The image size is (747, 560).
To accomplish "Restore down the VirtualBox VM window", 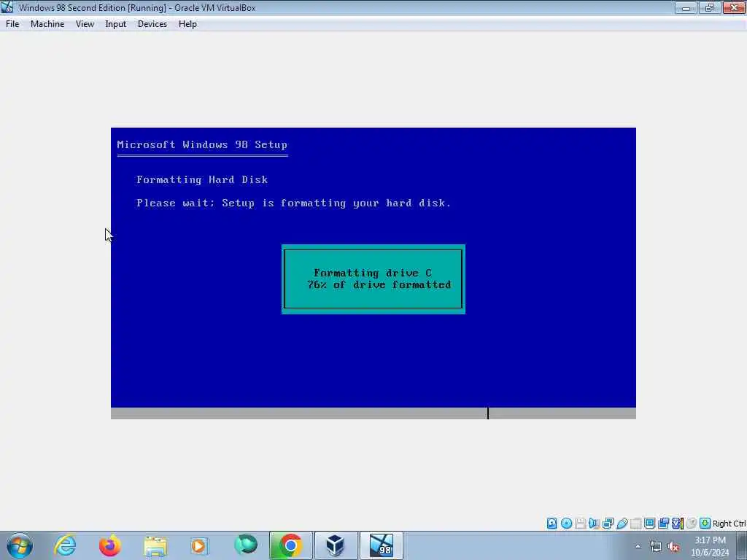I will [710, 7].
